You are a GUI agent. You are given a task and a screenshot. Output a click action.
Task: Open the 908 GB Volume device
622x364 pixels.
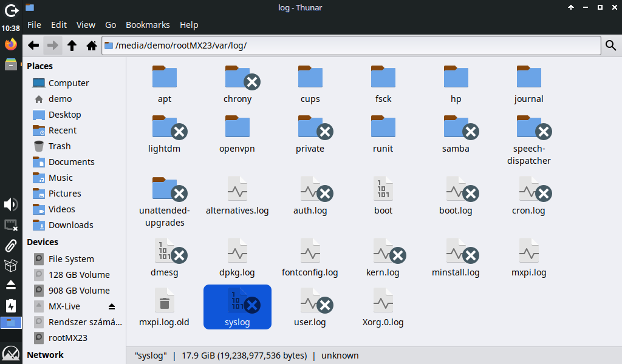79,291
